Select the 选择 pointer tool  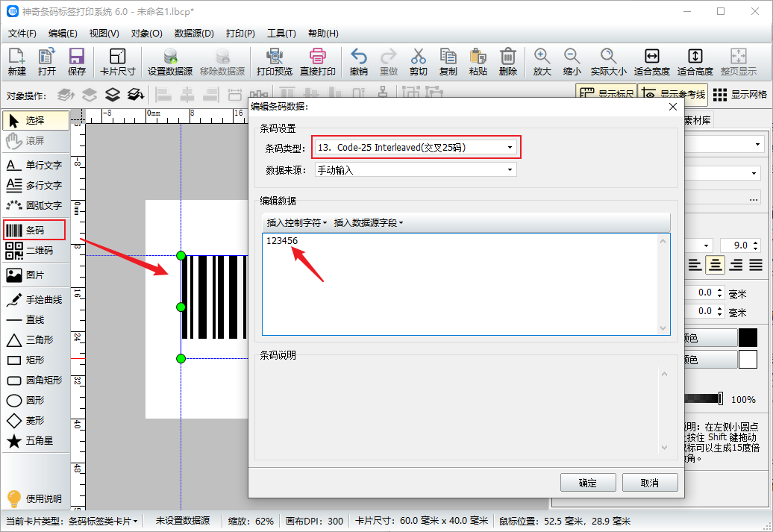point(36,120)
